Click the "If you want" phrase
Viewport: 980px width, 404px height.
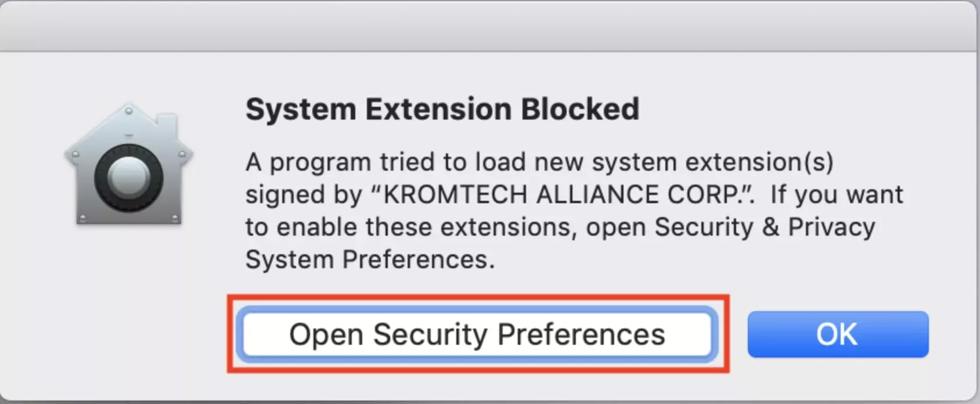click(x=836, y=194)
